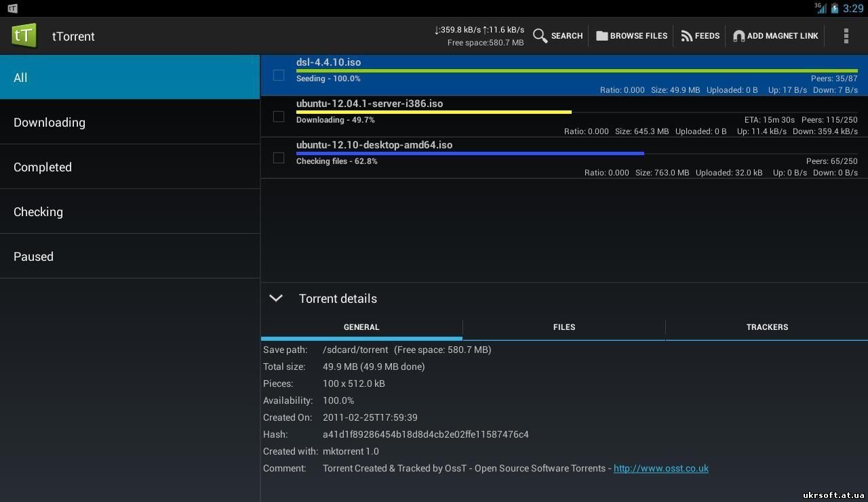Open the Search magnifier action
The image size is (868, 502).
[x=558, y=36]
